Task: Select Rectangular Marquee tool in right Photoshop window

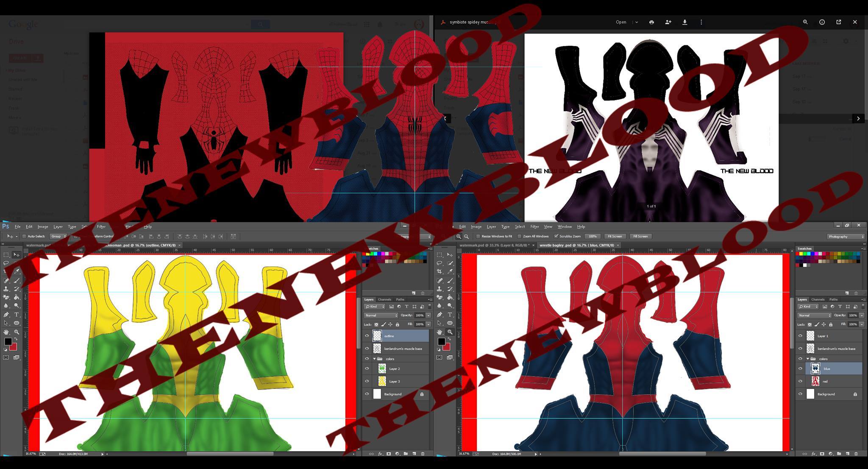Action: (439, 255)
